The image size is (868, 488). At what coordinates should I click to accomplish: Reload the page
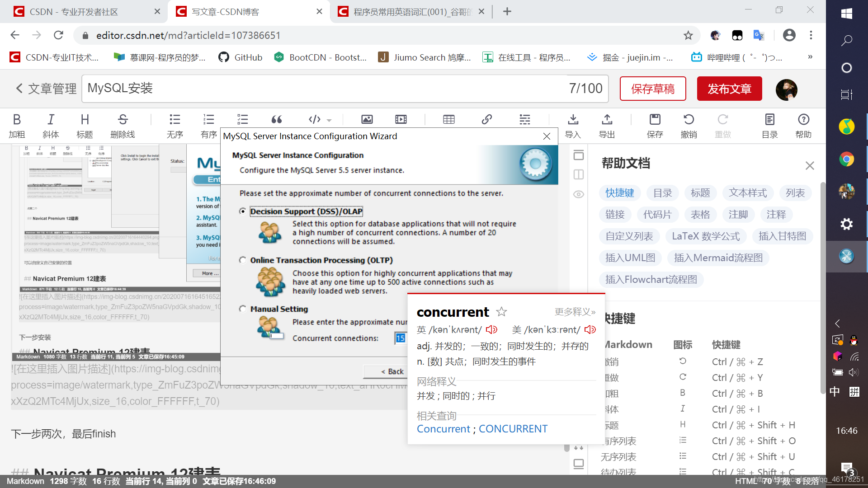click(x=58, y=35)
